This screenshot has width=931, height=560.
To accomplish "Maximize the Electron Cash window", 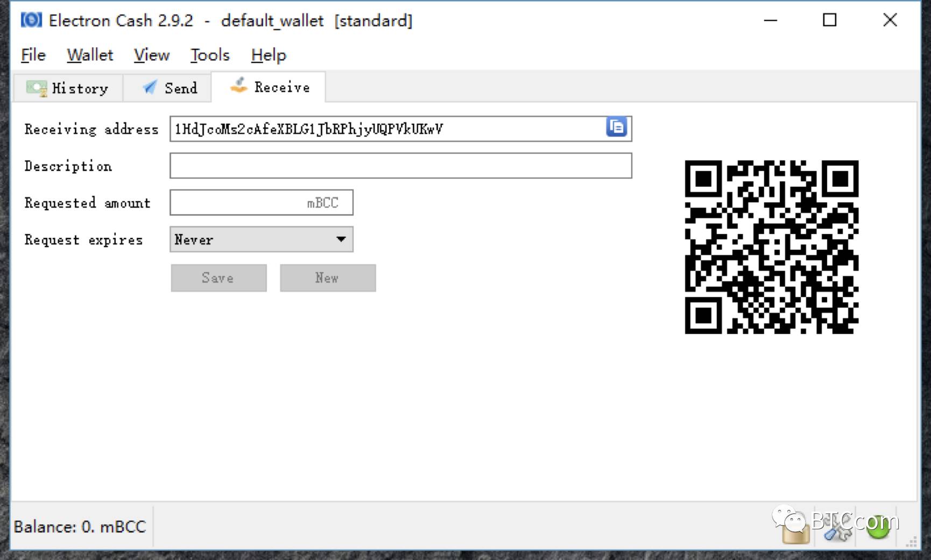I will coord(830,20).
